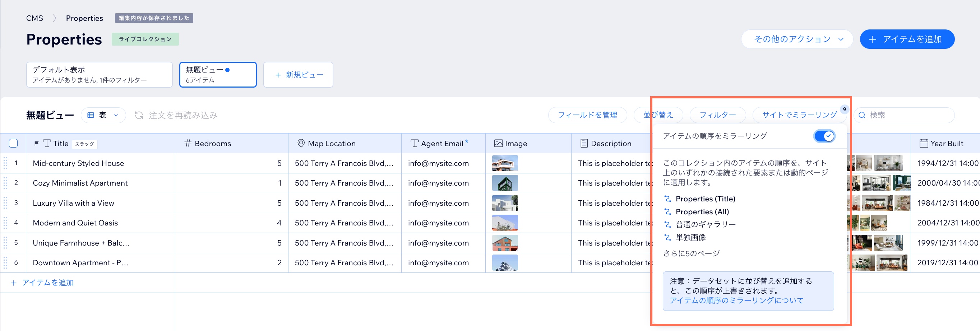Disable the アイテムの順序をミラーリング toggle
Image resolution: width=980 pixels, height=331 pixels.
click(x=824, y=136)
